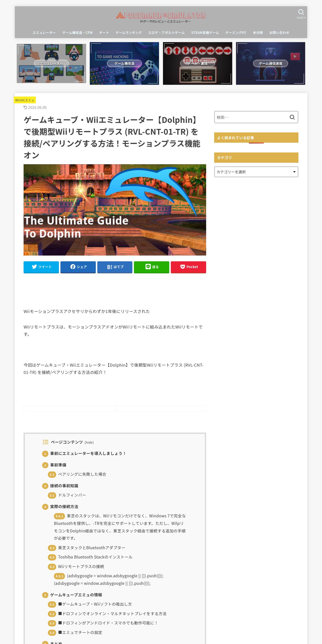This screenshot has height=644, width=322.
Task: Click the カテゴリ sidebar heading
Action: [x=256, y=157]
